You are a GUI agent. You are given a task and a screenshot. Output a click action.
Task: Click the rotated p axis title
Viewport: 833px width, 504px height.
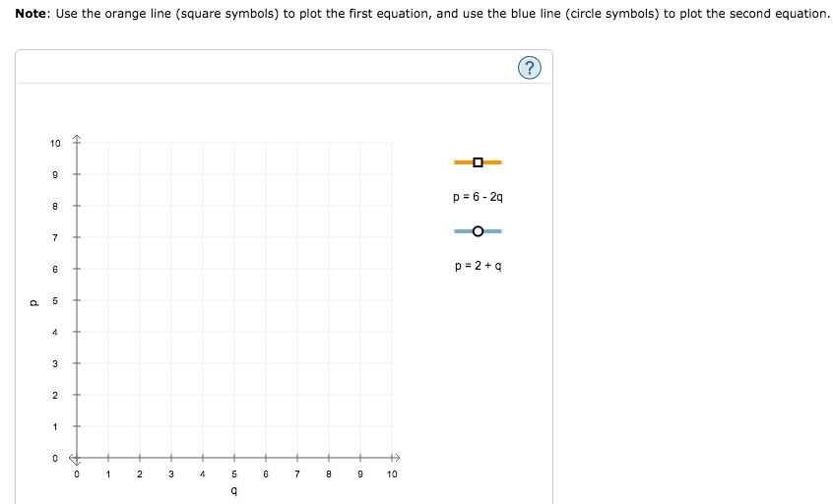point(34,303)
